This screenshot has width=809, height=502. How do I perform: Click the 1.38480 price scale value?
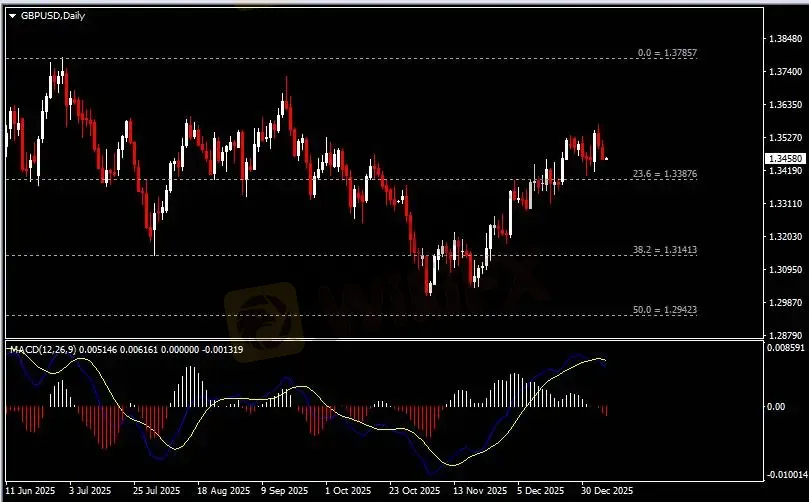785,38
